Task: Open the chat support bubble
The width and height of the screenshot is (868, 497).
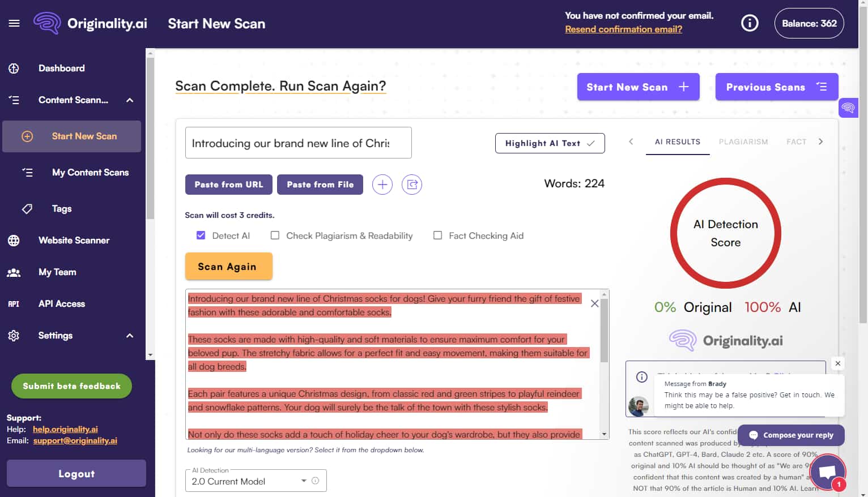Action: (x=828, y=472)
